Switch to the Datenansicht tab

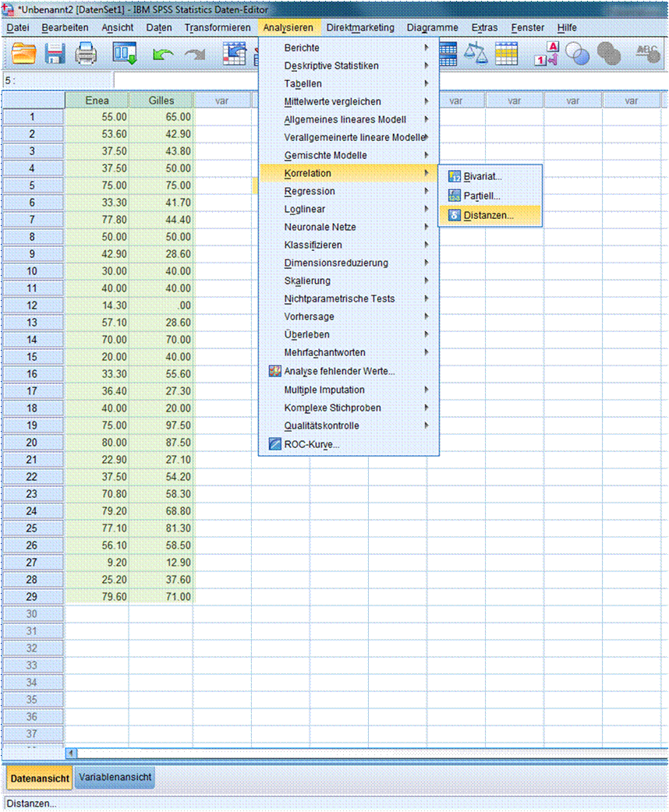40,778
